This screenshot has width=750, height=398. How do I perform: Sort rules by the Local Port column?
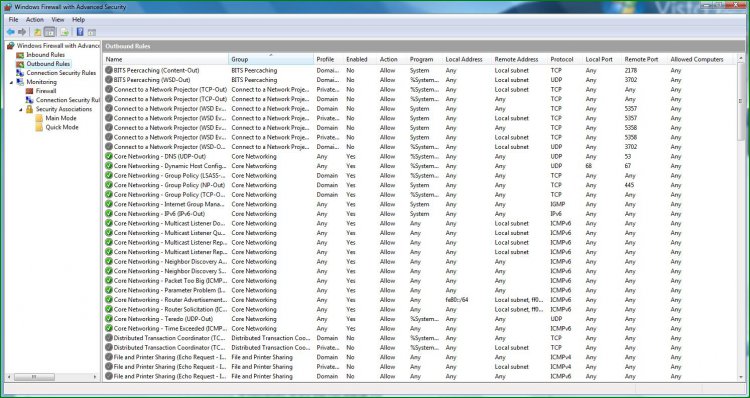pos(602,59)
